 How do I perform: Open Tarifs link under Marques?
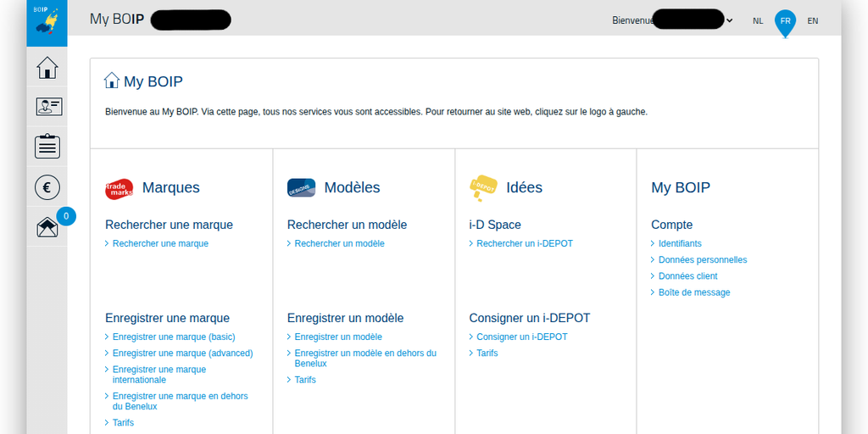tap(123, 423)
